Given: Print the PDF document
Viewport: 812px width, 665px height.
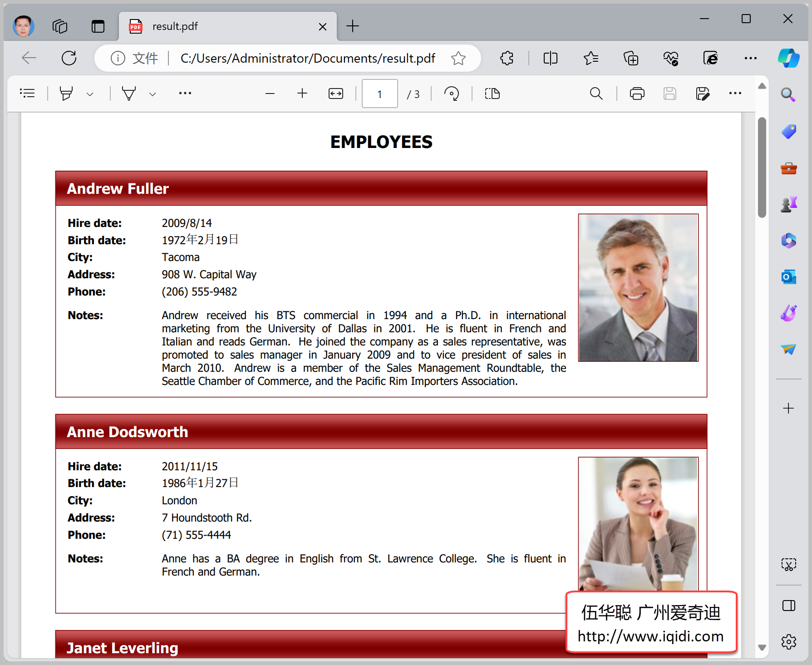Looking at the screenshot, I should point(637,94).
